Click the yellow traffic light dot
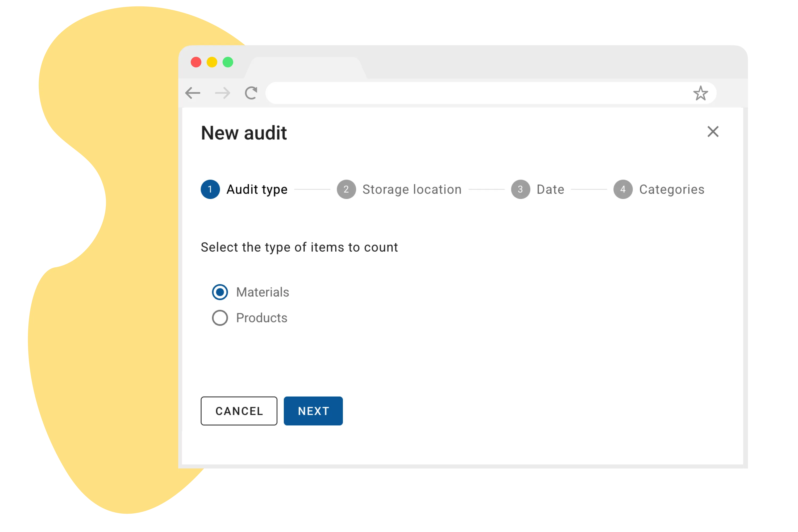 pos(212,62)
